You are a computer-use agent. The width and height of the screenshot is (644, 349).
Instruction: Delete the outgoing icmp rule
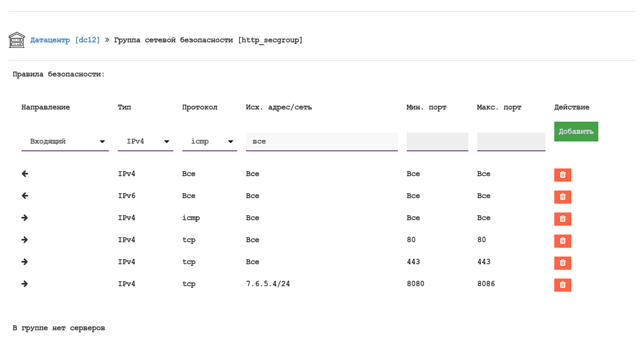(x=563, y=219)
